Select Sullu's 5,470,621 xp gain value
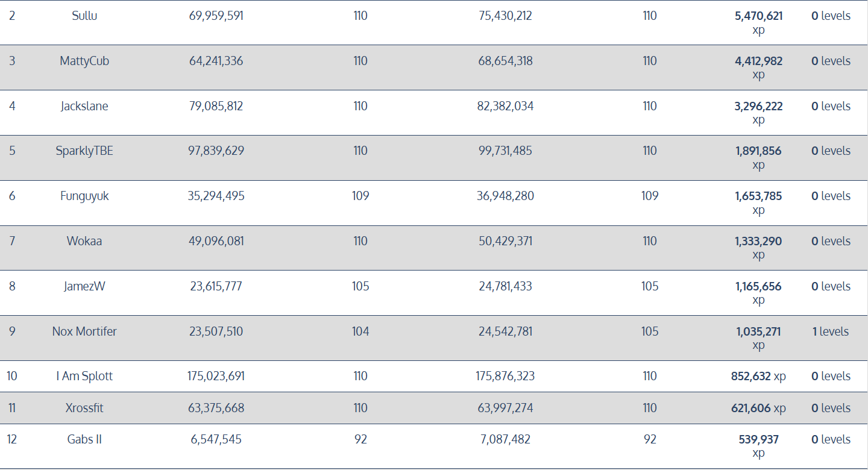Viewport: 868px width, 470px height. tap(758, 16)
